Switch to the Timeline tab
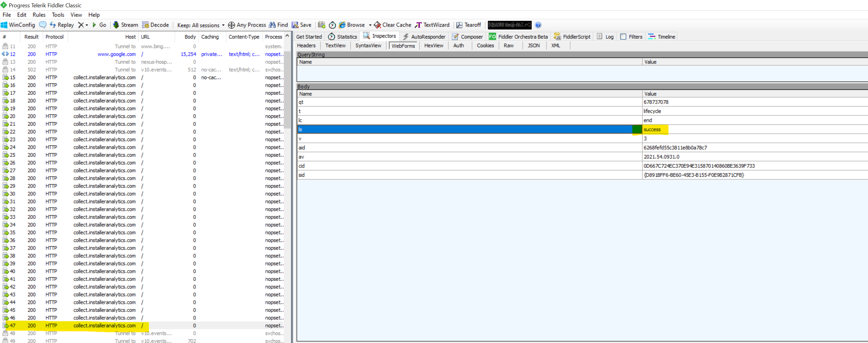This screenshot has width=868, height=343. click(x=662, y=37)
